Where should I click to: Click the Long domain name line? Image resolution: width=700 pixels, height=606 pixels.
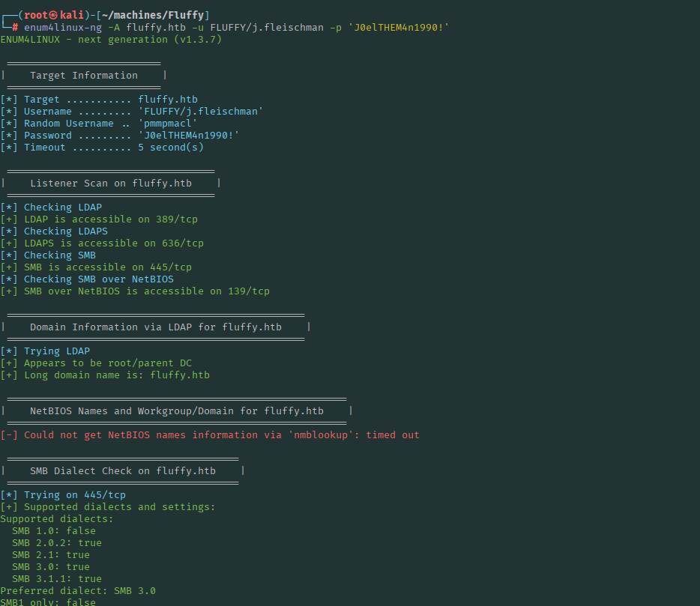tap(105, 375)
